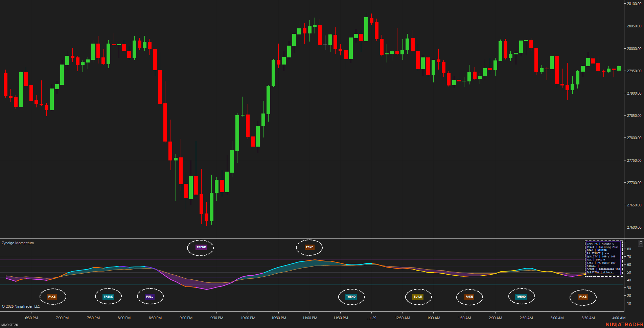This screenshot has height=328, width=644.
Task: Click the Zynalgo Momentum indicator title
Action: coord(18,243)
